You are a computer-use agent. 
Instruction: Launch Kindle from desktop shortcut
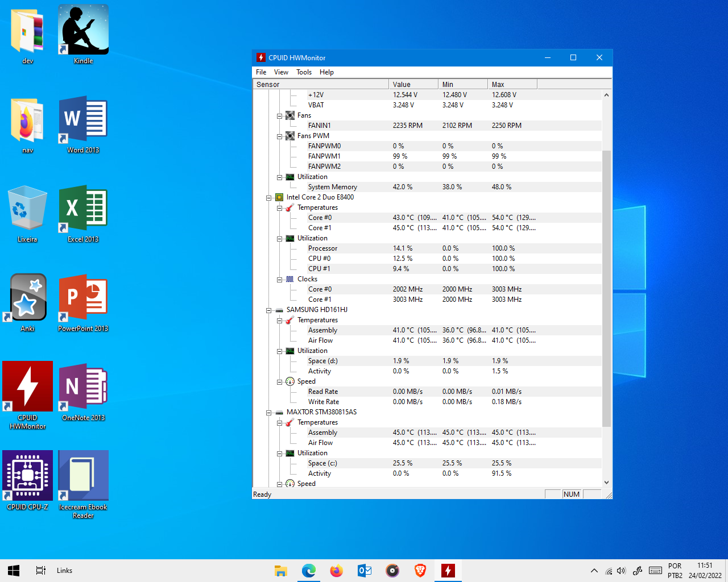coord(83,35)
